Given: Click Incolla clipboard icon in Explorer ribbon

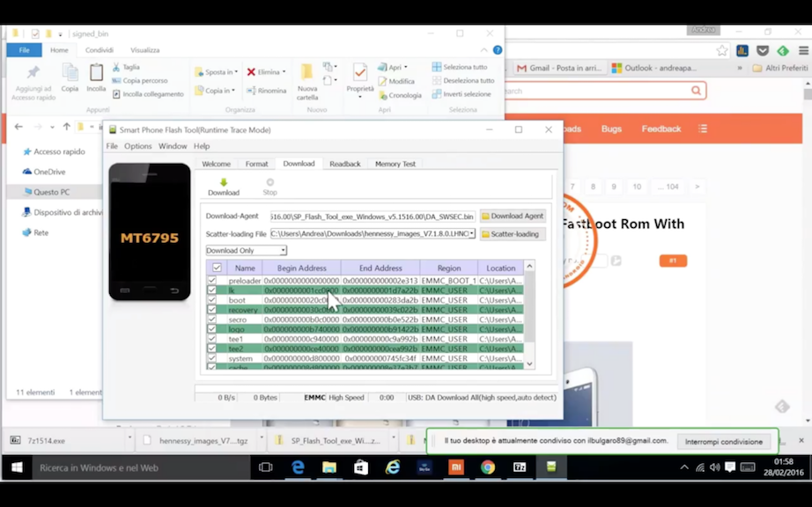Looking at the screenshot, I should (96, 77).
